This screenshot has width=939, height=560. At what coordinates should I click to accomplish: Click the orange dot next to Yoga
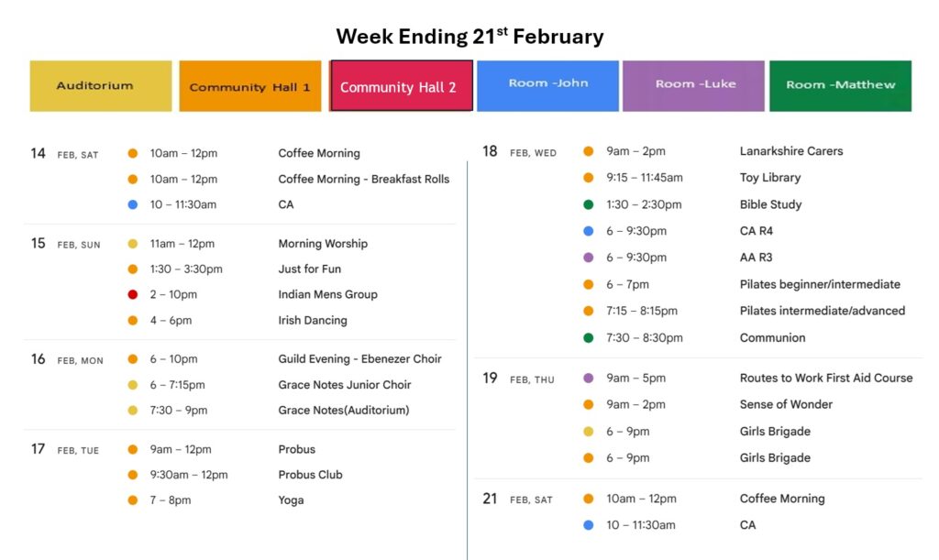(133, 500)
